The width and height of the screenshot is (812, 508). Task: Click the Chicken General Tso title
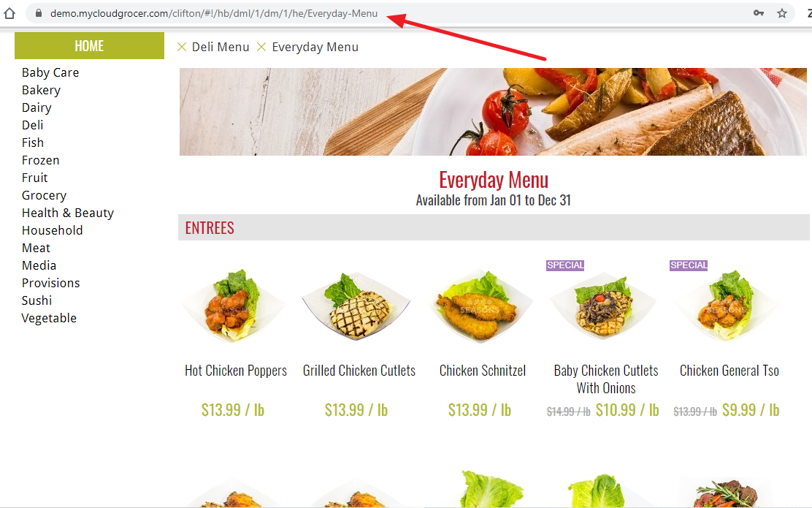(729, 371)
